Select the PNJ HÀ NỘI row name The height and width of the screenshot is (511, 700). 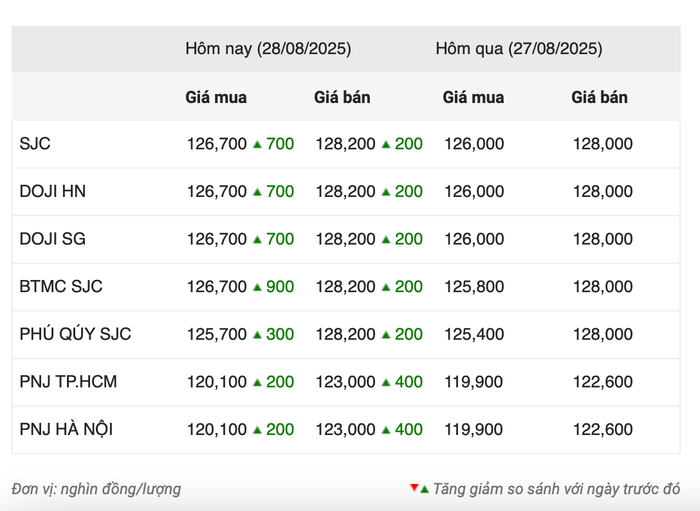[x=66, y=429]
